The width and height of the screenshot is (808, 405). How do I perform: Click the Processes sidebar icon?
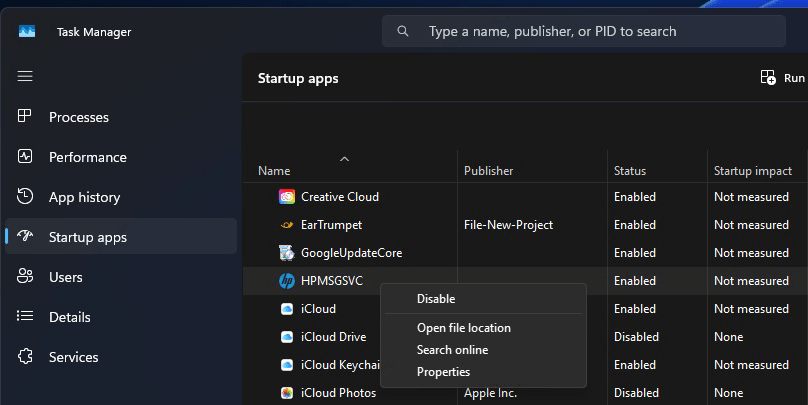tap(25, 115)
